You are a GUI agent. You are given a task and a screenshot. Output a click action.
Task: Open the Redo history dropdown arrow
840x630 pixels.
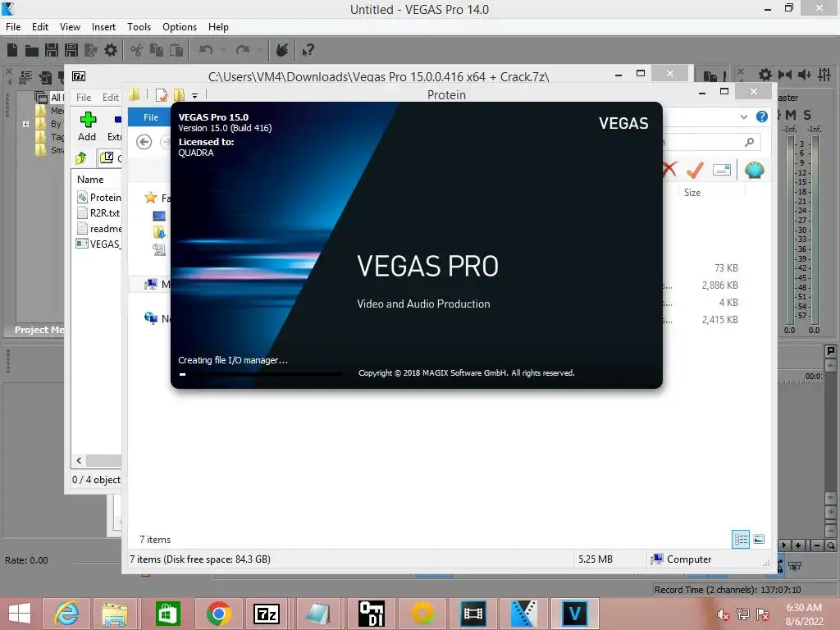(260, 50)
